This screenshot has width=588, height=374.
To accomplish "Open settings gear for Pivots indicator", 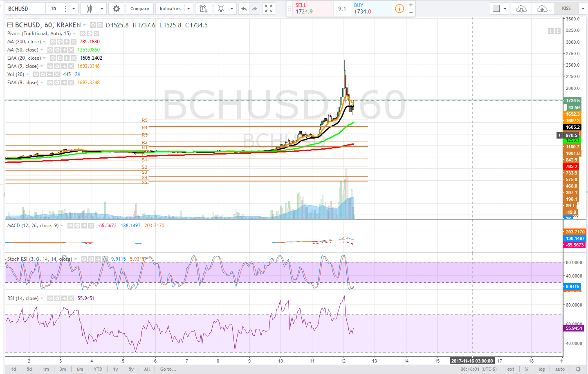I will (90, 34).
